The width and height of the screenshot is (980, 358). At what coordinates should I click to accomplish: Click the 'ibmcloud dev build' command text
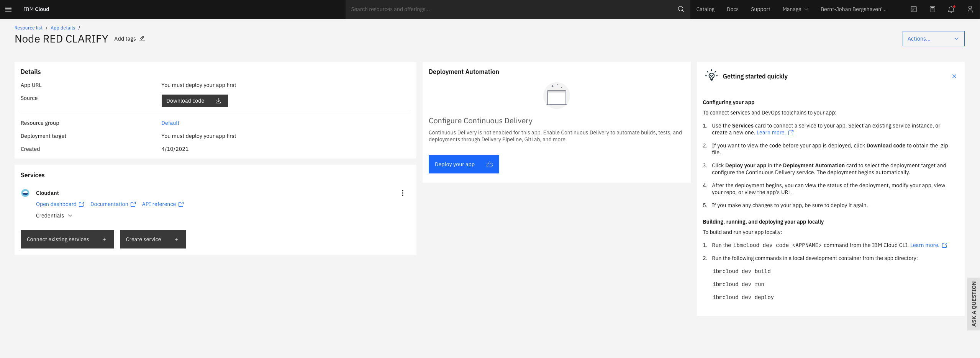[x=741, y=271]
